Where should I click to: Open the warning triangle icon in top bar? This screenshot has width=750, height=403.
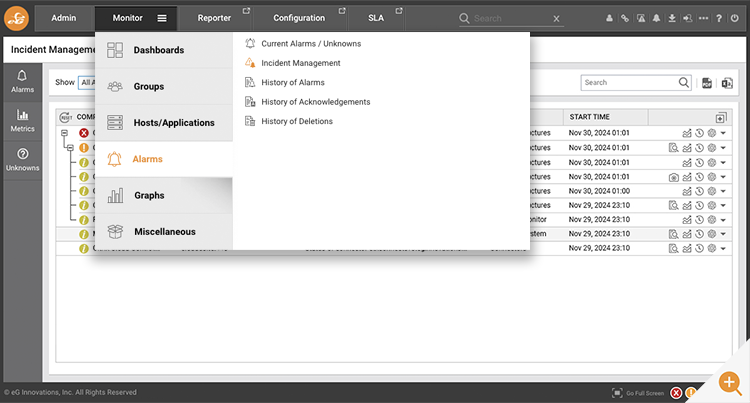tap(641, 18)
